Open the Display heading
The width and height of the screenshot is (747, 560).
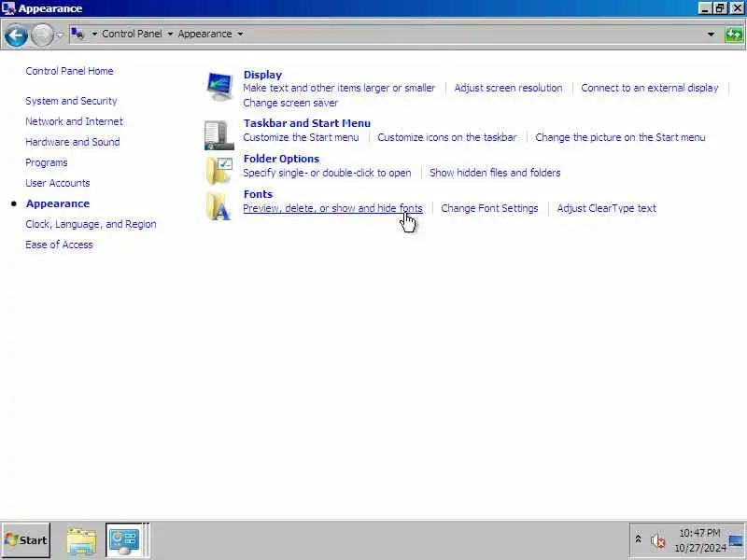click(x=262, y=75)
